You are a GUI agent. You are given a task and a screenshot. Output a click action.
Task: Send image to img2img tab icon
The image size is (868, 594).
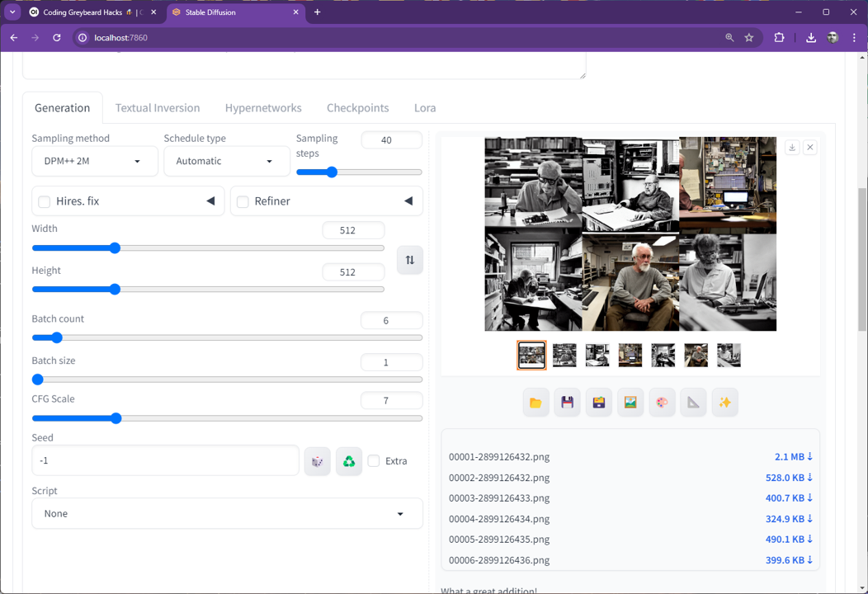click(x=630, y=403)
